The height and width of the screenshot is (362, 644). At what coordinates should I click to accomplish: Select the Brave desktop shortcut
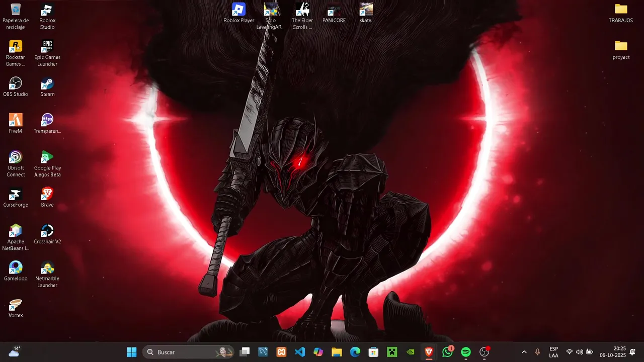click(x=47, y=197)
